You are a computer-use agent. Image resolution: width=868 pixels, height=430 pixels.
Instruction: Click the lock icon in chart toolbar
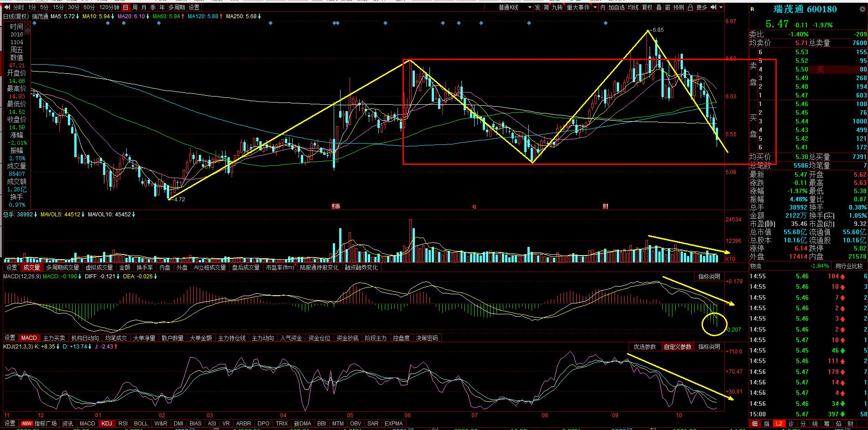(x=690, y=7)
